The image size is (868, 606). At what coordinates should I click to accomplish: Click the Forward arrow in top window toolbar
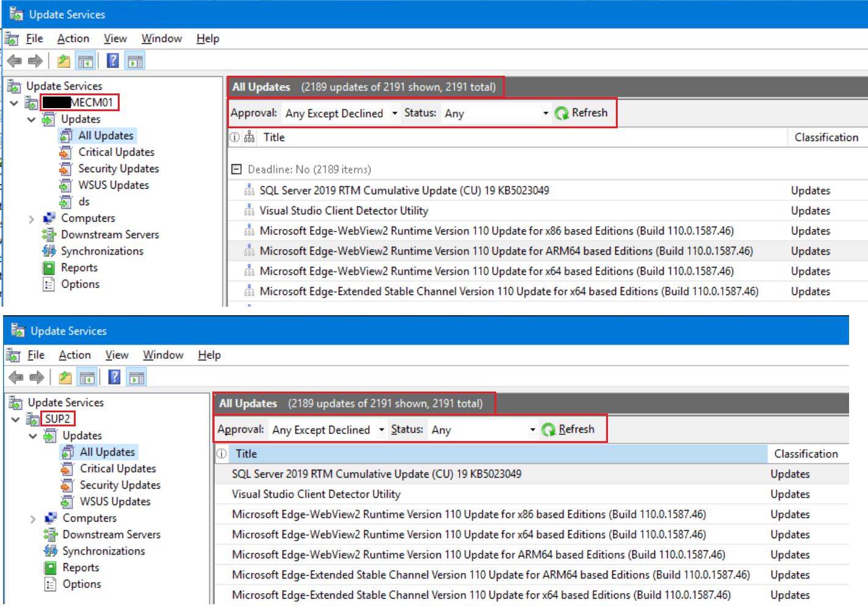pos(35,61)
